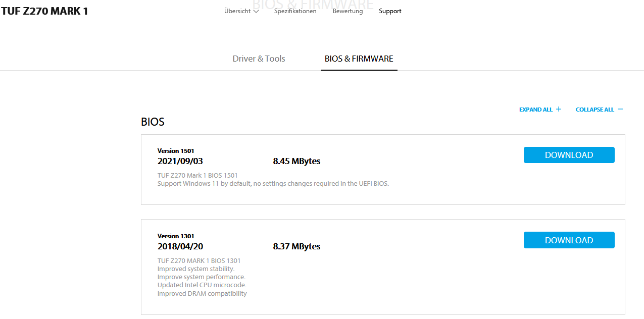
Task: Click the 'TUF Z270 MARK 1 BIOS 1301' text
Action: coord(199,261)
